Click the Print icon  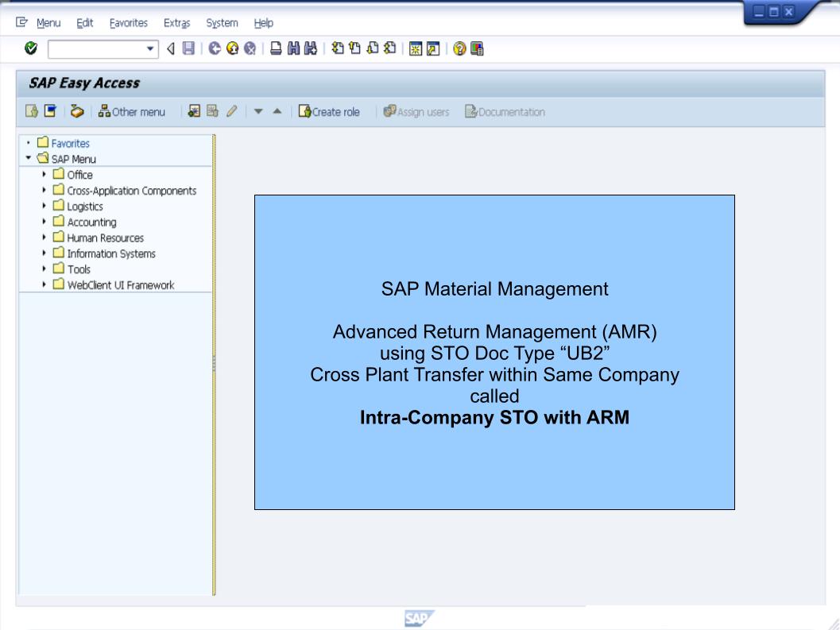click(276, 48)
